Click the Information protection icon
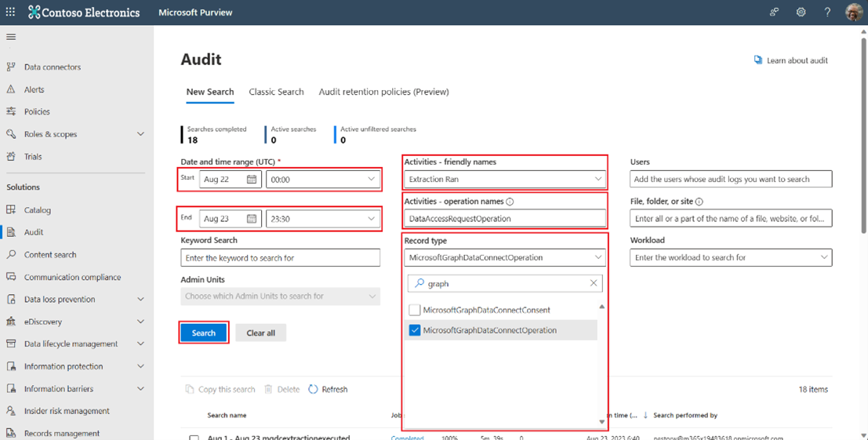 click(10, 366)
